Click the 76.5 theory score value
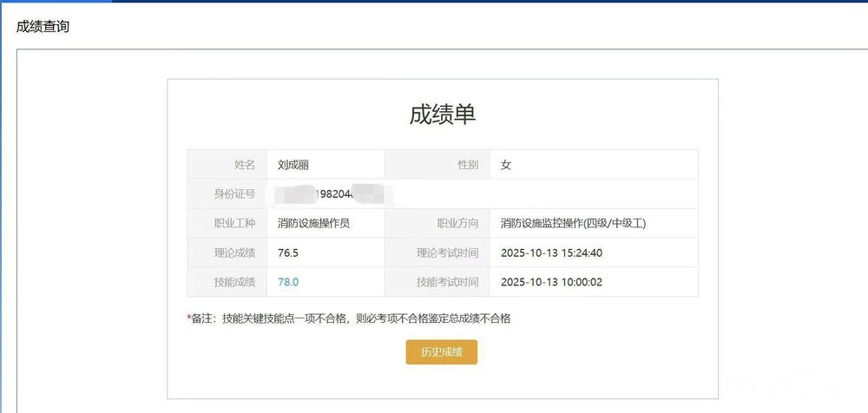868x413 pixels. (288, 252)
